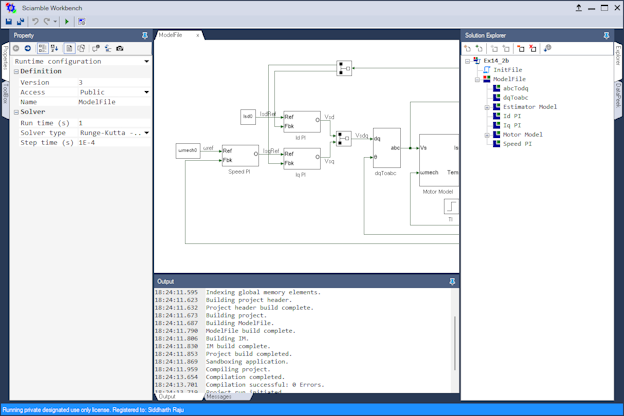Click the window settings icon beside play button
This screenshot has width=624, height=416.
[82, 21]
